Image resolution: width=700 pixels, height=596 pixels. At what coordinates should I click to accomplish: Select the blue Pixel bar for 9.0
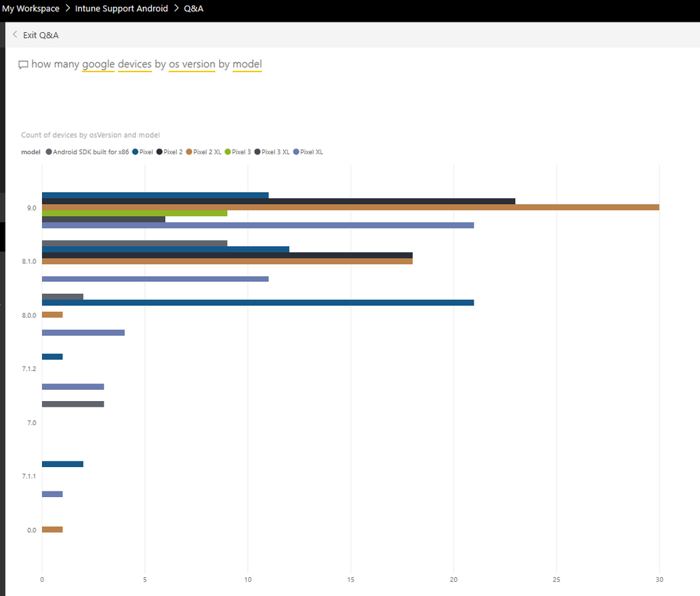(x=156, y=195)
